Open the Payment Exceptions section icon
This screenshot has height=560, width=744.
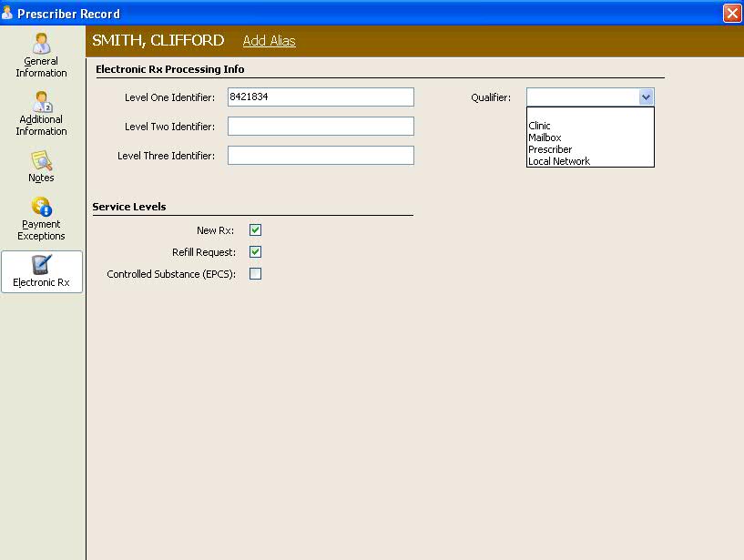tap(41, 208)
